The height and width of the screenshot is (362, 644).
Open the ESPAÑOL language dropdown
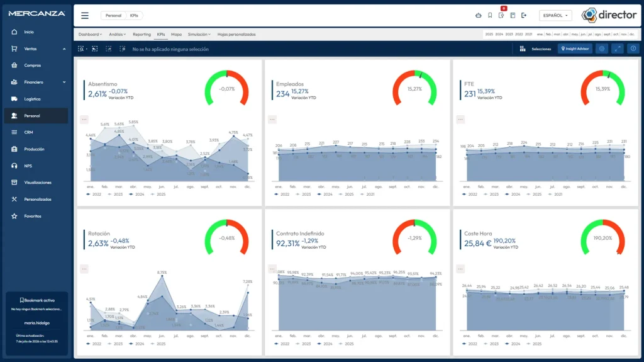(555, 16)
